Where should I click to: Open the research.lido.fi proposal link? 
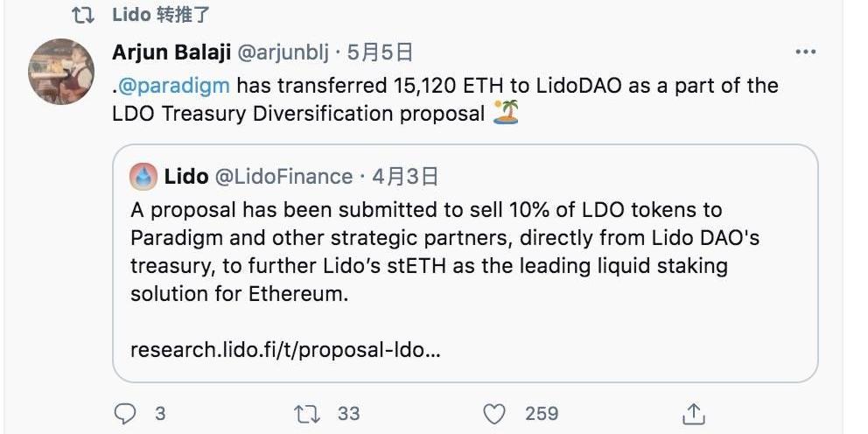[x=285, y=349]
